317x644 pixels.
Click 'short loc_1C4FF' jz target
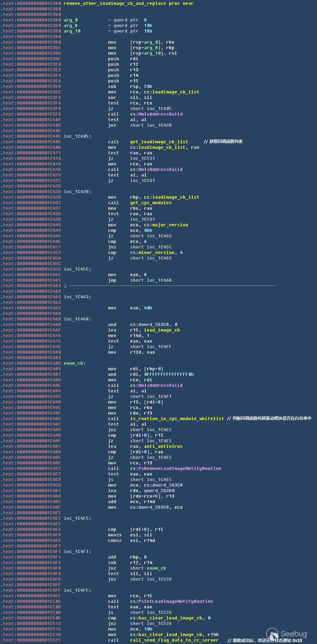click(151, 347)
